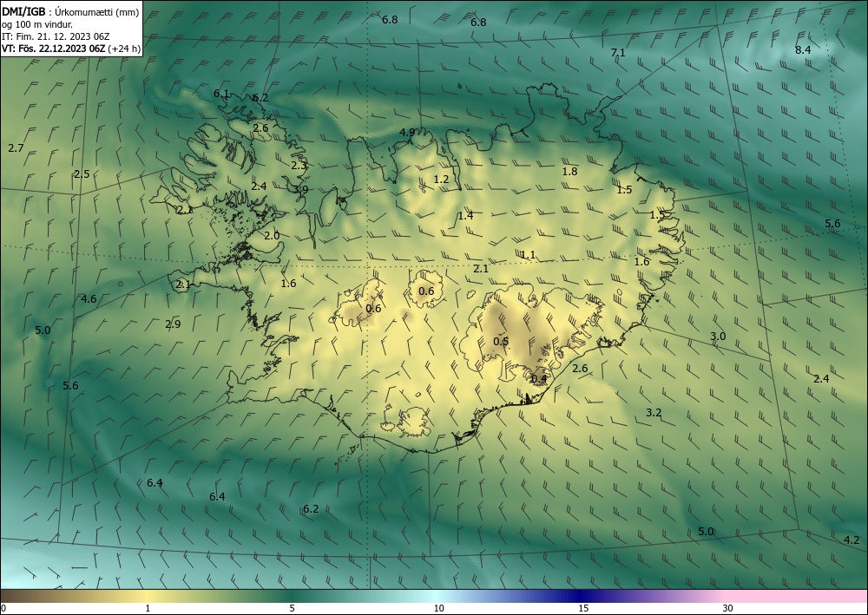Image resolution: width=868 pixels, height=615 pixels.
Task: Click the "DMI/IGB" title text
Action: 23,12
